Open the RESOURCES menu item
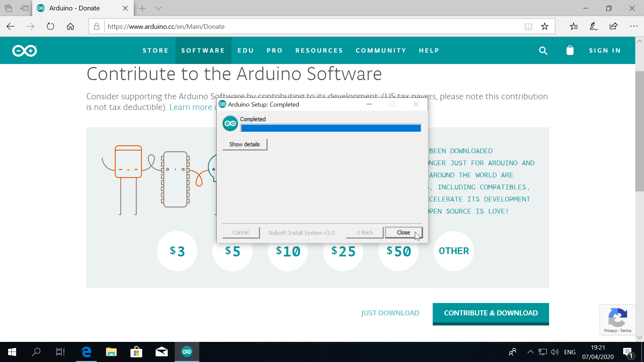 tap(319, 51)
